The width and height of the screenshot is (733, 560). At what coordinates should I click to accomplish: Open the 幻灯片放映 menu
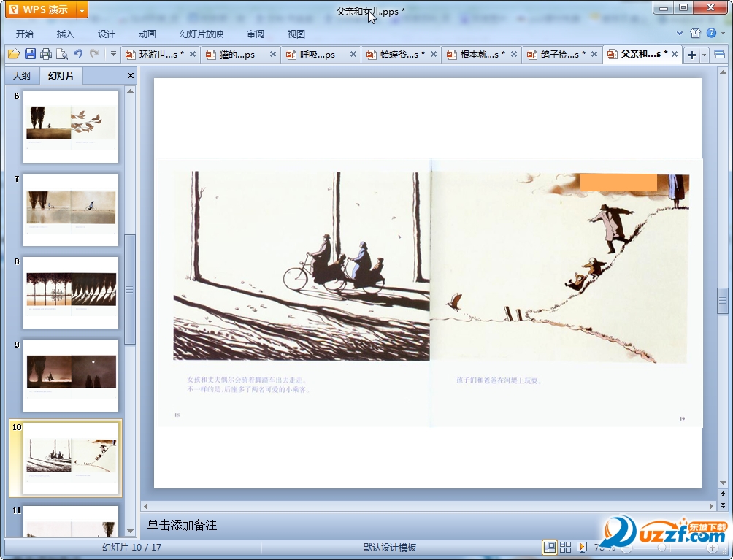click(202, 34)
